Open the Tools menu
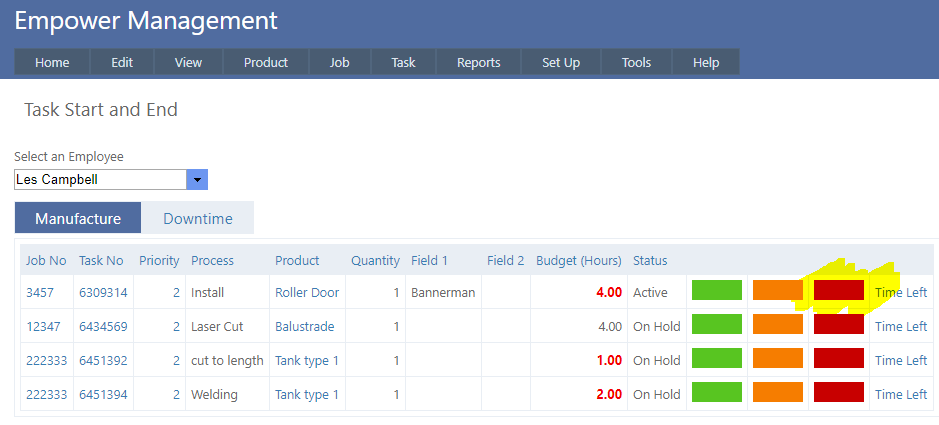Screen dimensions: 939x425 pos(636,62)
